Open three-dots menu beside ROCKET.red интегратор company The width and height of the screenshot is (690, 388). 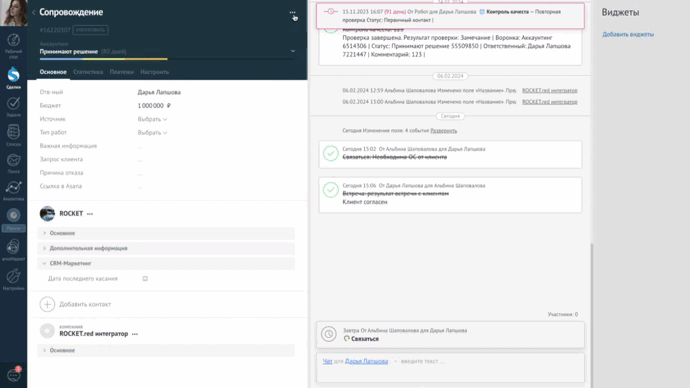click(x=135, y=334)
